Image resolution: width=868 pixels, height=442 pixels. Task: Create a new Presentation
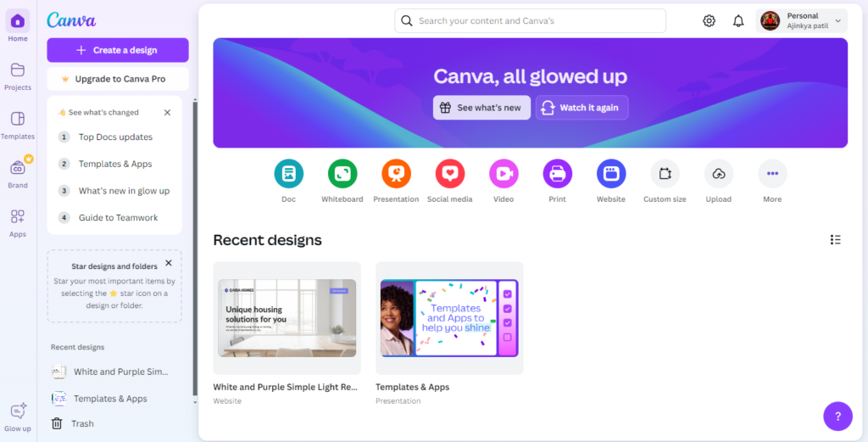[x=396, y=174]
